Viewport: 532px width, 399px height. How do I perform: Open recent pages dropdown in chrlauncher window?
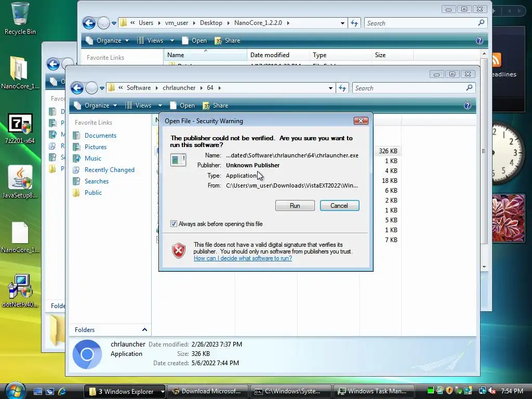click(102, 88)
